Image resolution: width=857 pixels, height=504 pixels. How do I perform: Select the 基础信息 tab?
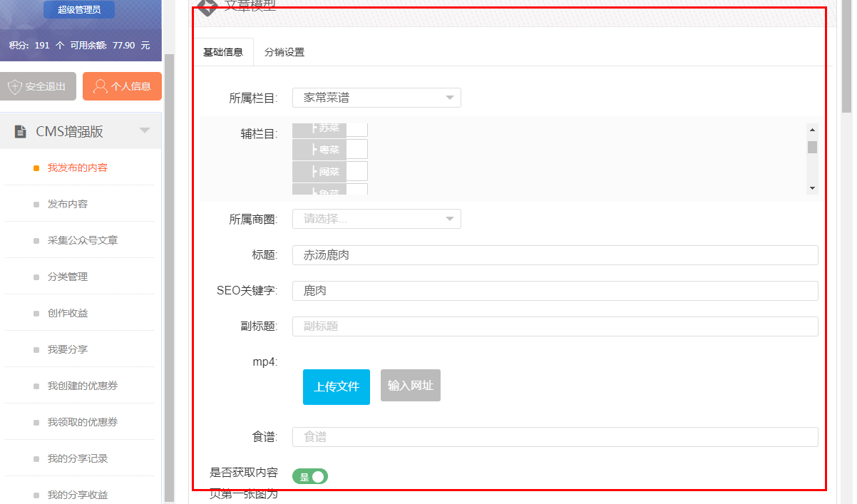coord(223,52)
